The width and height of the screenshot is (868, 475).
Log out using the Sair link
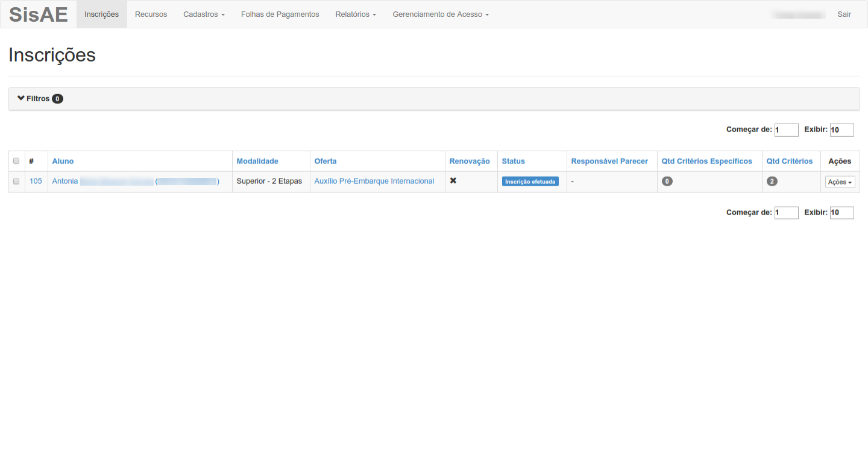(x=844, y=14)
